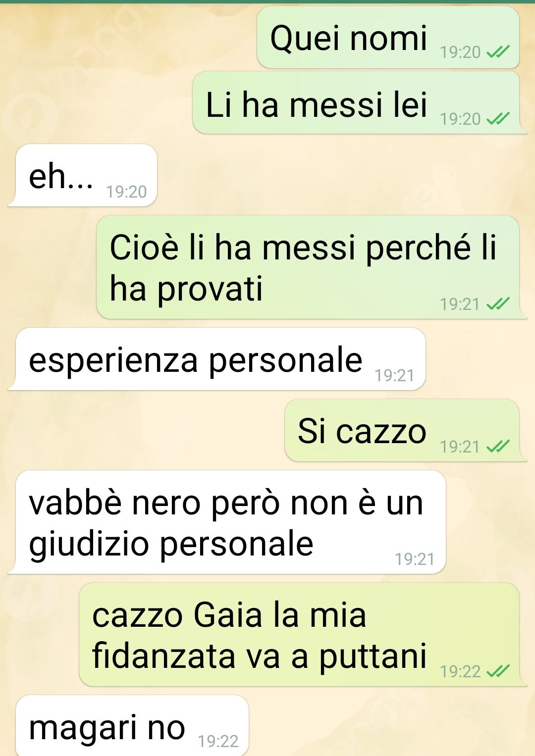
Task: Tap the double checkmark on 'Li ha messi lei'
Action: tap(498, 118)
